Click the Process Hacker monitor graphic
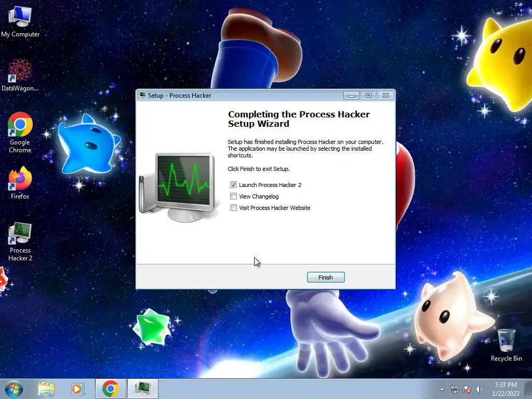 179,187
